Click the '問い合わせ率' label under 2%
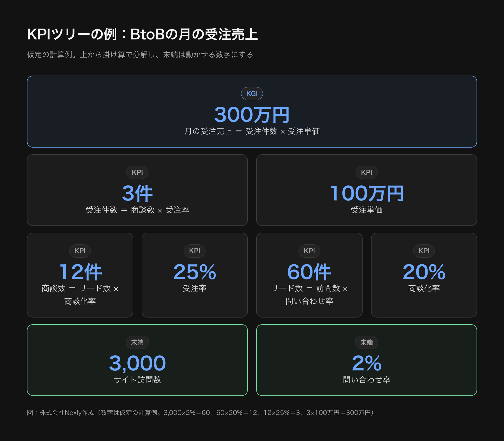 click(367, 380)
